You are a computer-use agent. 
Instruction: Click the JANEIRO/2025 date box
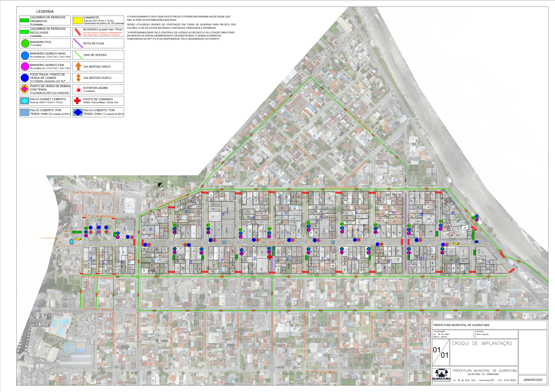533,380
